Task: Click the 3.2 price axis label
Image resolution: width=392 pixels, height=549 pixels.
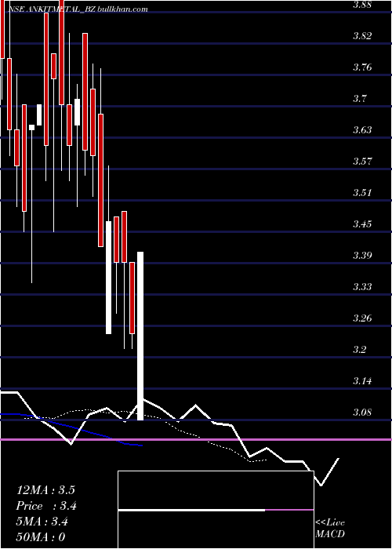Action: point(360,350)
